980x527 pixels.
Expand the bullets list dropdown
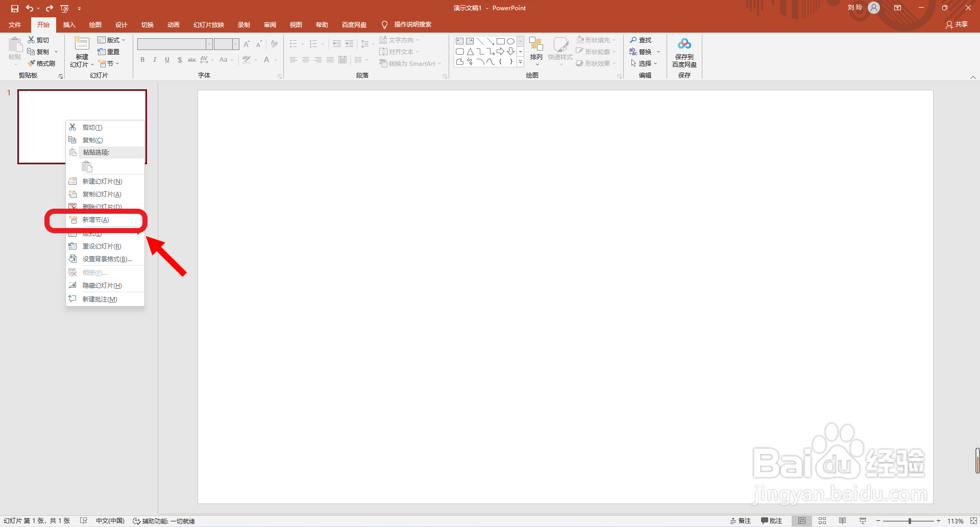point(303,44)
